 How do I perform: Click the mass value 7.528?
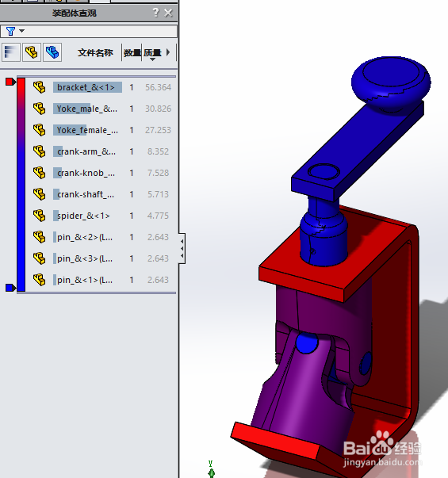click(x=158, y=173)
